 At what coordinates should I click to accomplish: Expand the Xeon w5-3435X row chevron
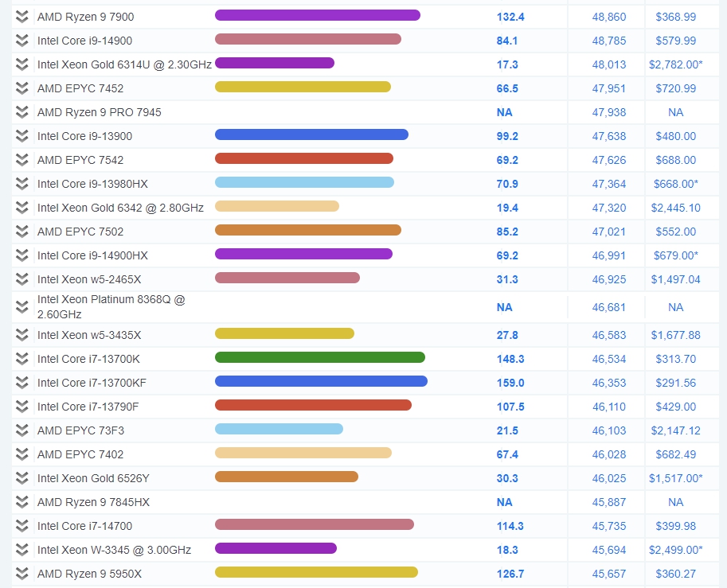pos(21,336)
